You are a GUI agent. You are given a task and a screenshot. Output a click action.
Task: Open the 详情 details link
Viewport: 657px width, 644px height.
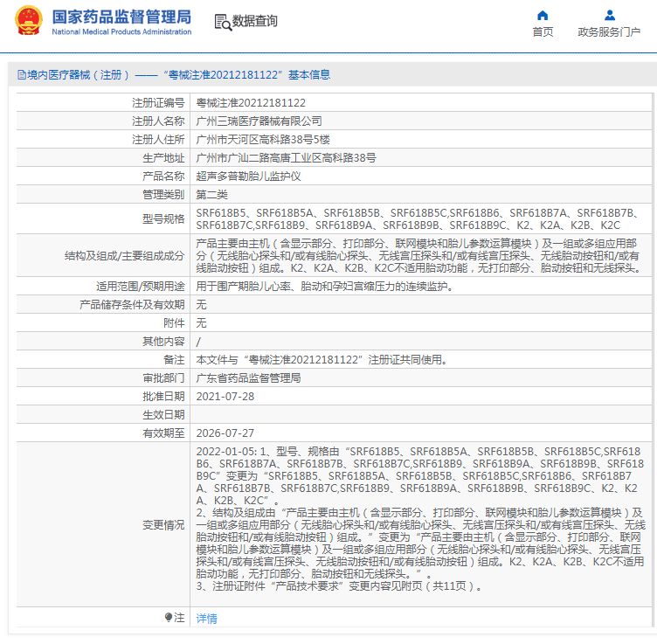[206, 619]
